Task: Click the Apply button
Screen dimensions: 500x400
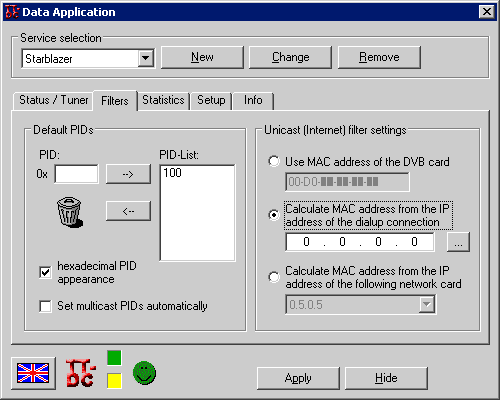Action: pyautogui.click(x=298, y=378)
